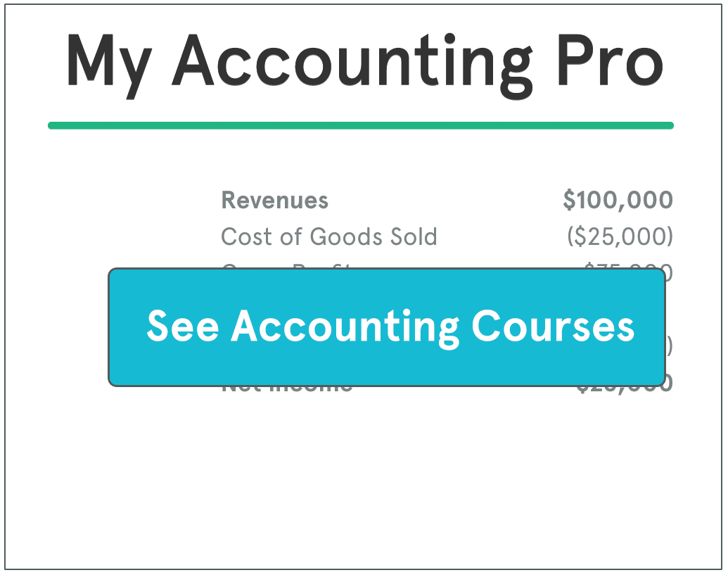Select the Revenues row label
This screenshot has height=575, width=728.
pyautogui.click(x=274, y=201)
